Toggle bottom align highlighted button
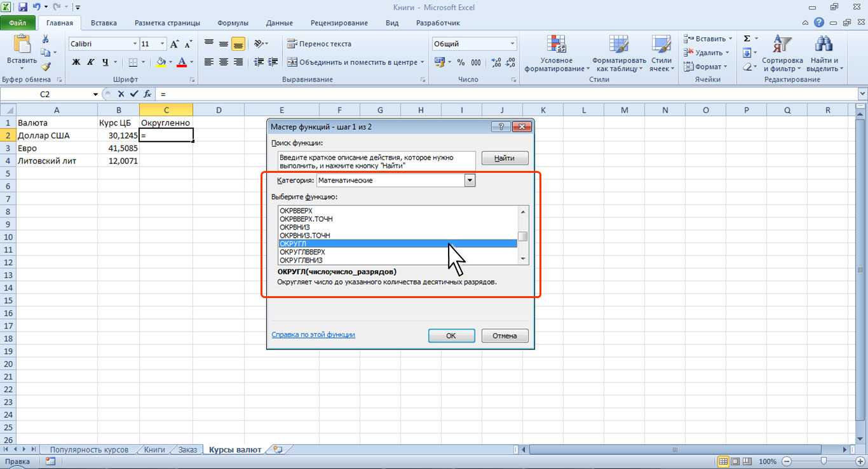 coord(238,44)
